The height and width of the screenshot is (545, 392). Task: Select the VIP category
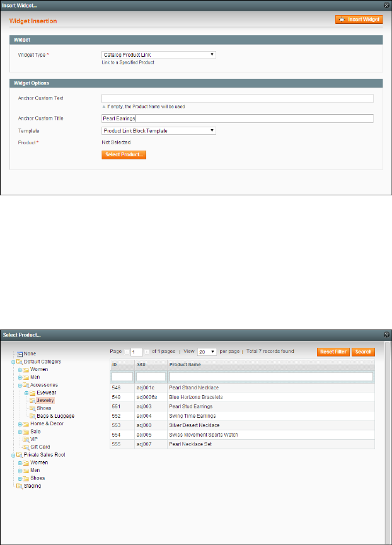(34, 439)
